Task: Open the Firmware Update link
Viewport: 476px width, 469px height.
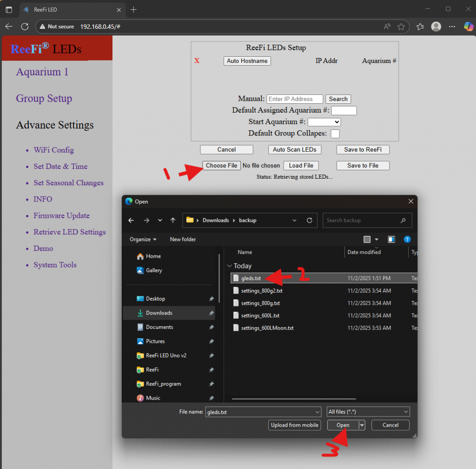Action: 61,215
